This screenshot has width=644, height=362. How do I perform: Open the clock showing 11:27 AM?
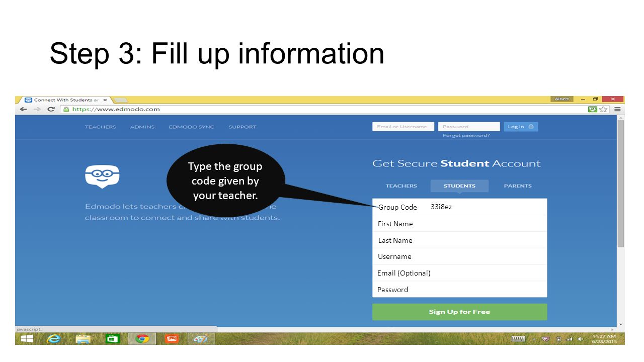(x=604, y=339)
